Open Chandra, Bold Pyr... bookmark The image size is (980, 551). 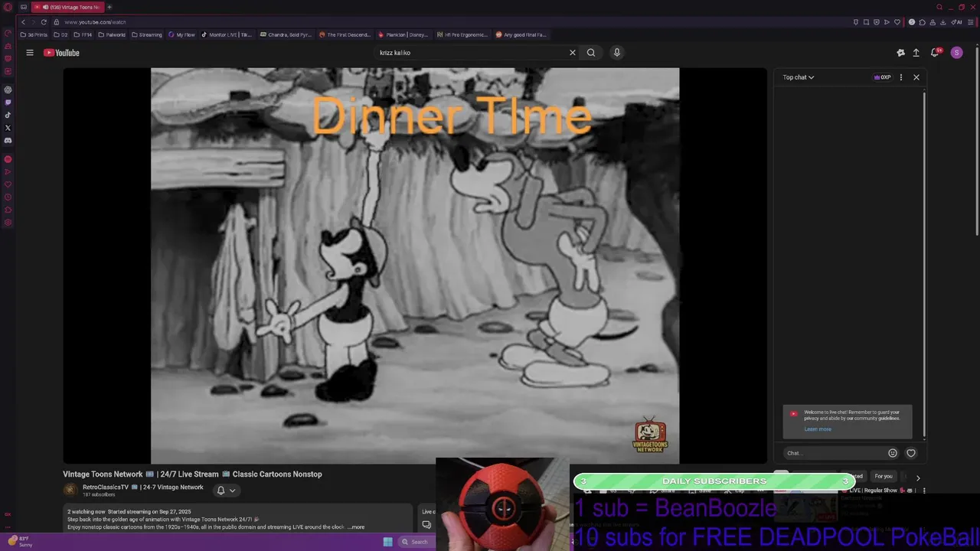(286, 34)
